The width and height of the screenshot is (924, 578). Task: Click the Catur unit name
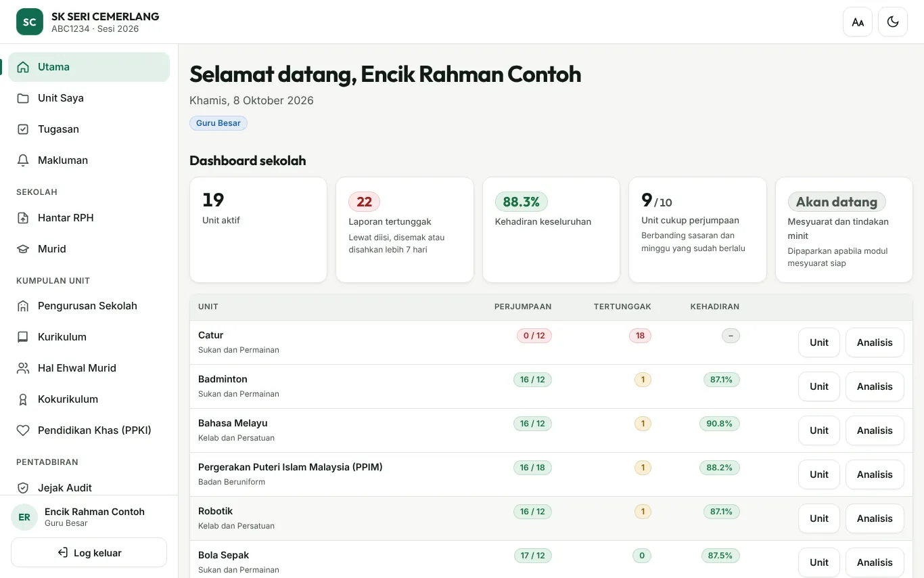point(210,335)
